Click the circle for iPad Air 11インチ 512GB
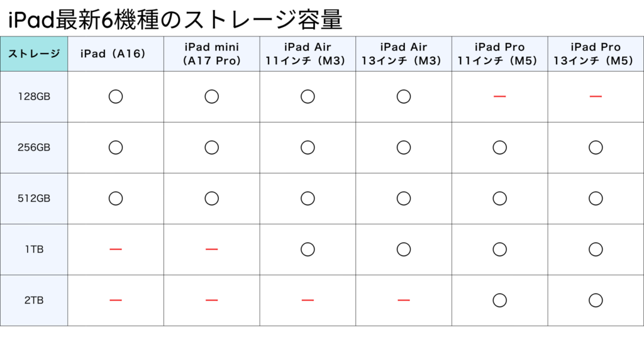 pos(308,199)
